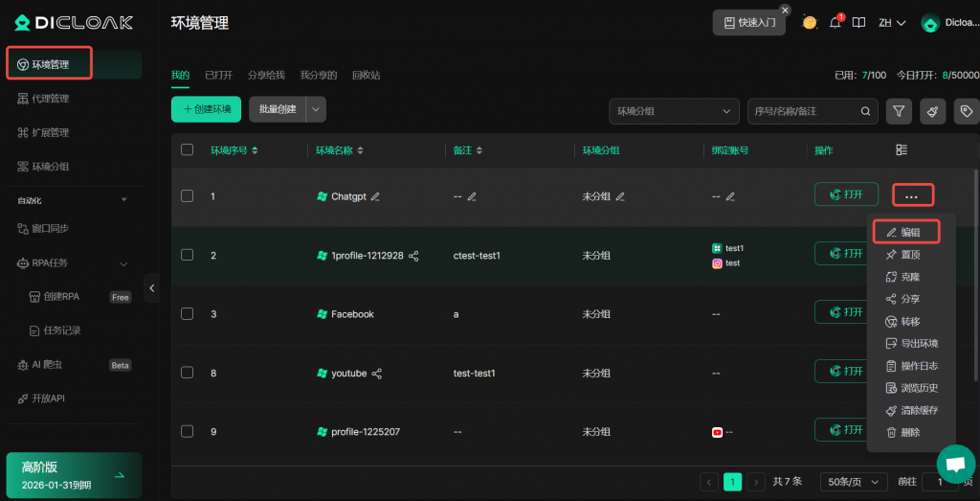
Task: Open the notification bell
Action: [835, 22]
